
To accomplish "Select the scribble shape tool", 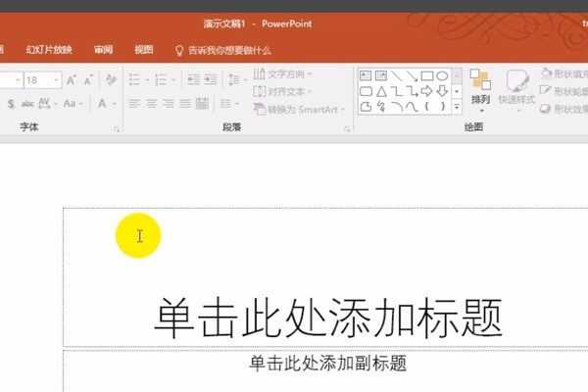I will coord(381,107).
